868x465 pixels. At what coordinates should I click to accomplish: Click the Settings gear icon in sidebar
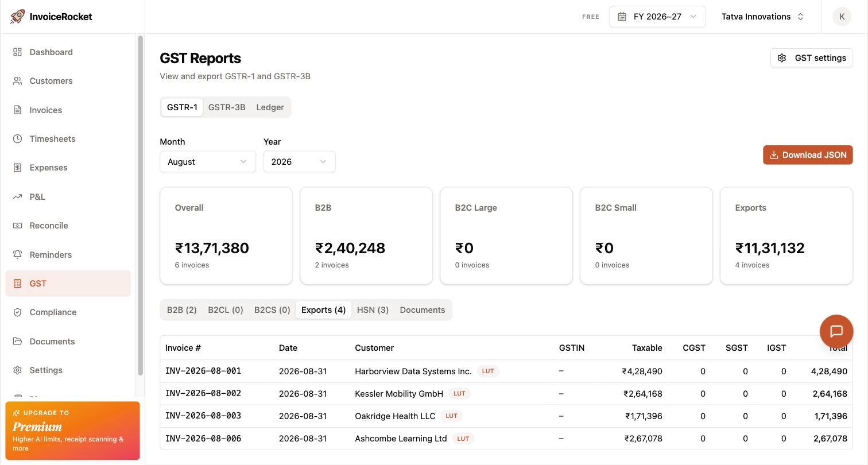click(18, 370)
